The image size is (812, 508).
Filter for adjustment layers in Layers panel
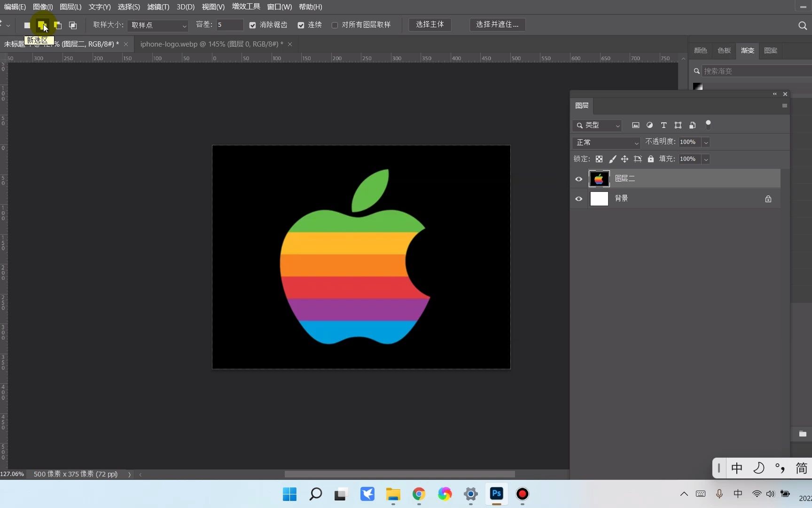(x=650, y=125)
